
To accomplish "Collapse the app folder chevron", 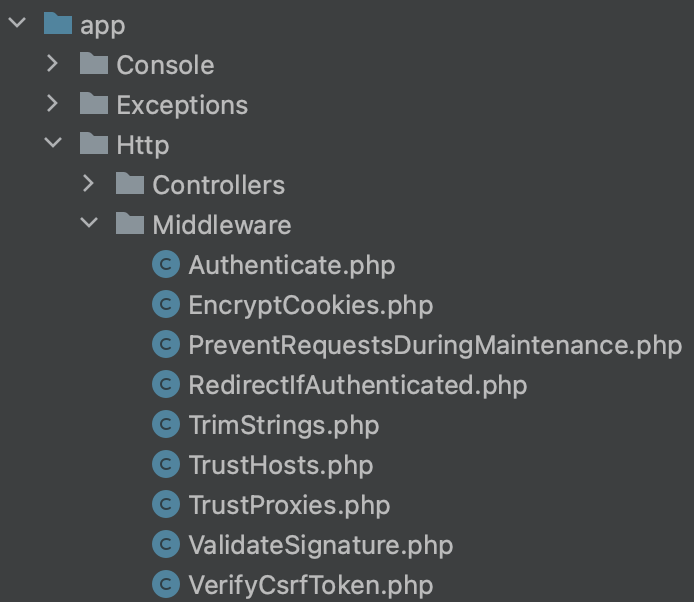I will (x=17, y=24).
